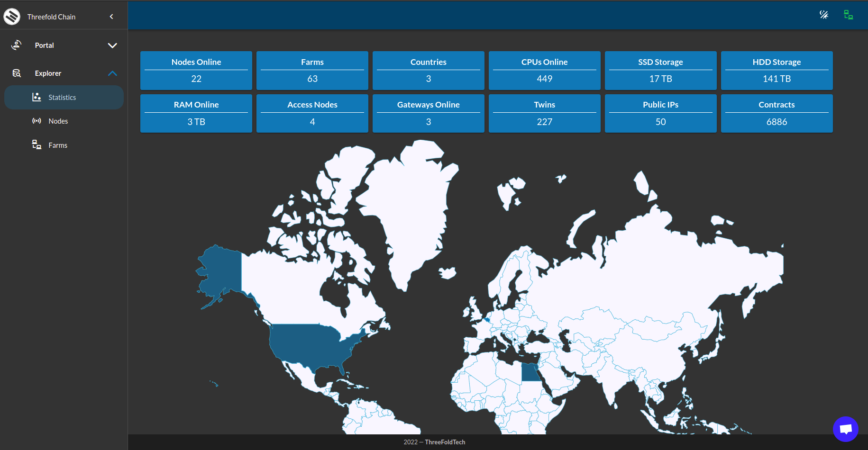The image size is (868, 450).
Task: Click the ThreeFoldTech footer link
Action: (445, 442)
